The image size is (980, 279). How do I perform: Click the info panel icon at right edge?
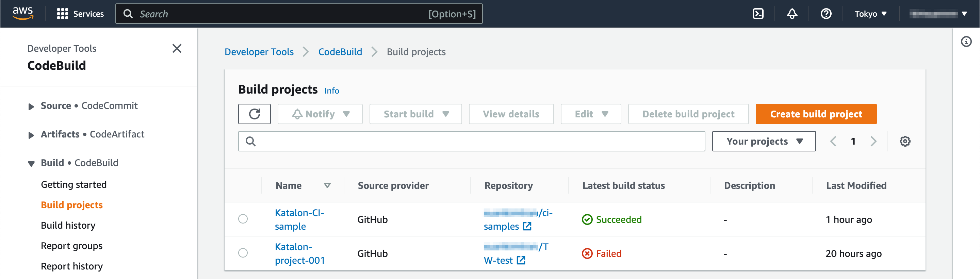(x=966, y=42)
